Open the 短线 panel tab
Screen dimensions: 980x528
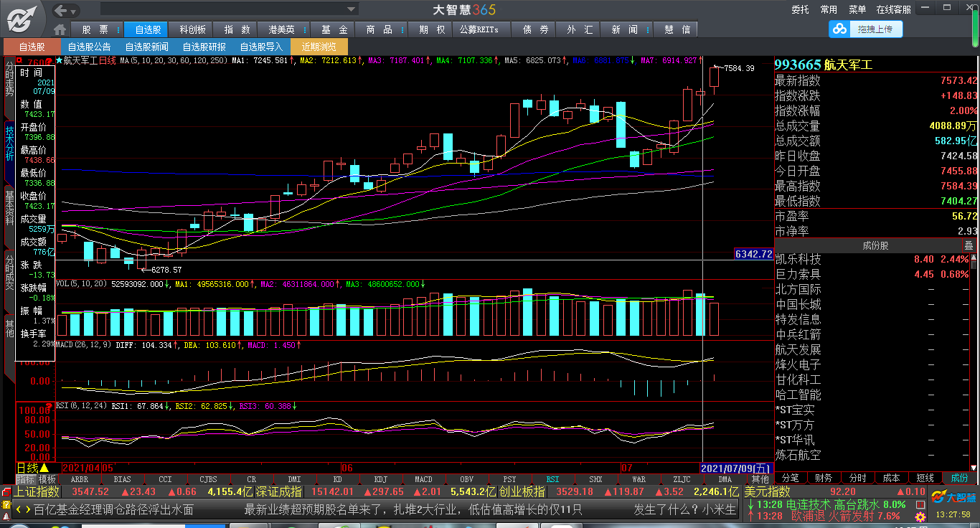click(925, 478)
